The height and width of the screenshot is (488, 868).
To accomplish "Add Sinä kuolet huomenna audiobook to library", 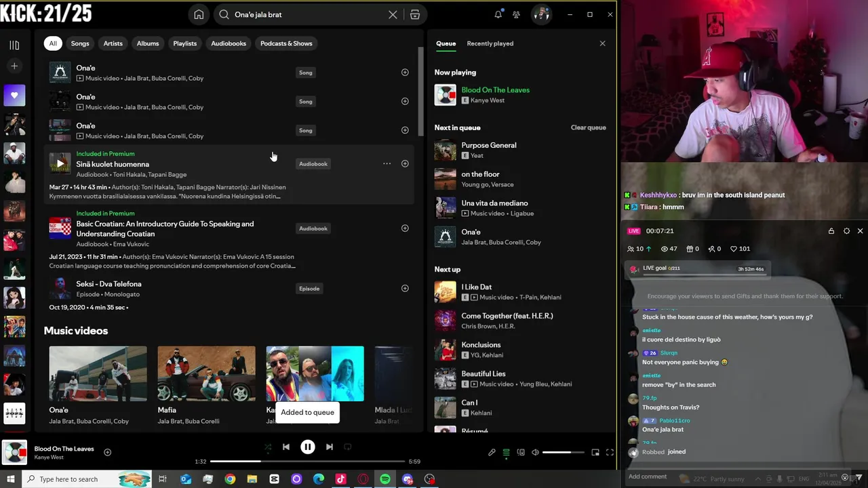I will 405,163.
